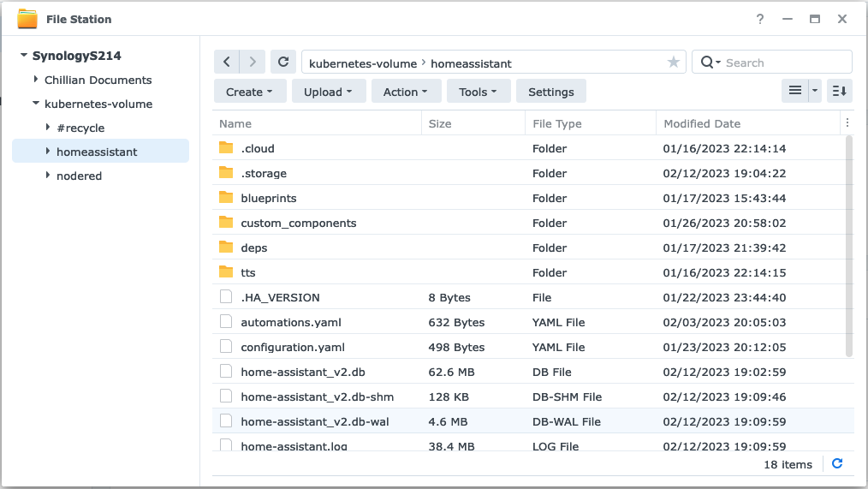Screen dimensions: 868x489
Task: Select SynologyS214 root in the sidebar
Action: click(76, 56)
